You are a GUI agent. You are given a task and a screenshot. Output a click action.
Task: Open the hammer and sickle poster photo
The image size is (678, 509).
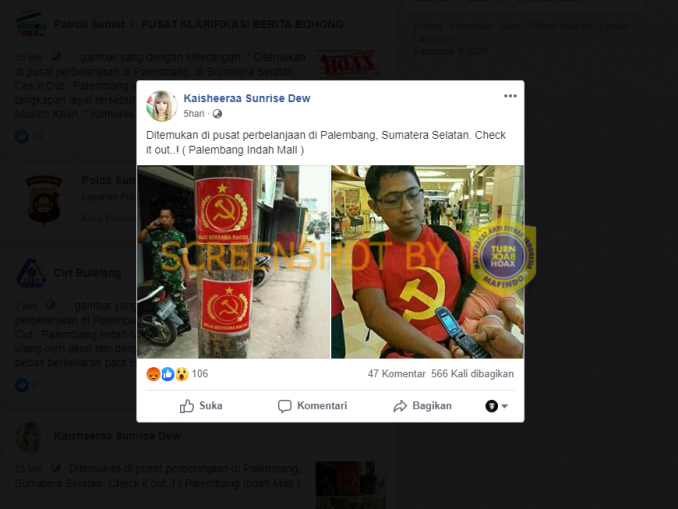(233, 262)
